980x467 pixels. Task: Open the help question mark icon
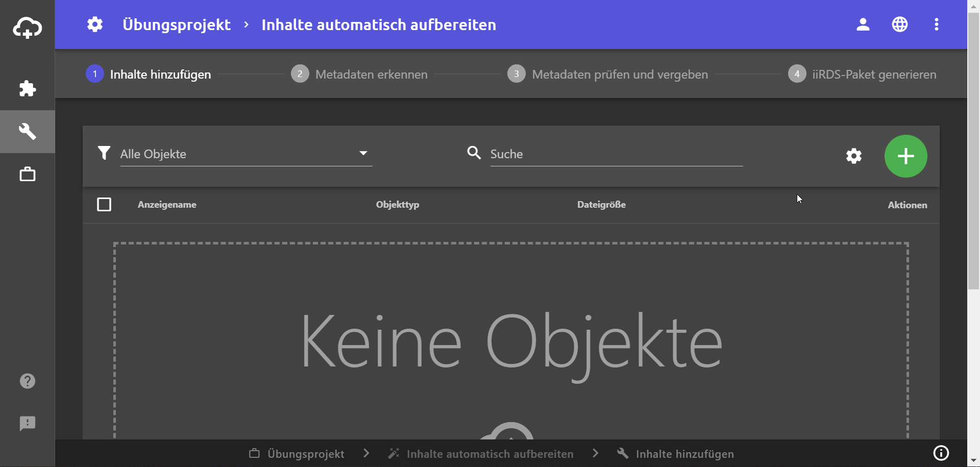(28, 381)
